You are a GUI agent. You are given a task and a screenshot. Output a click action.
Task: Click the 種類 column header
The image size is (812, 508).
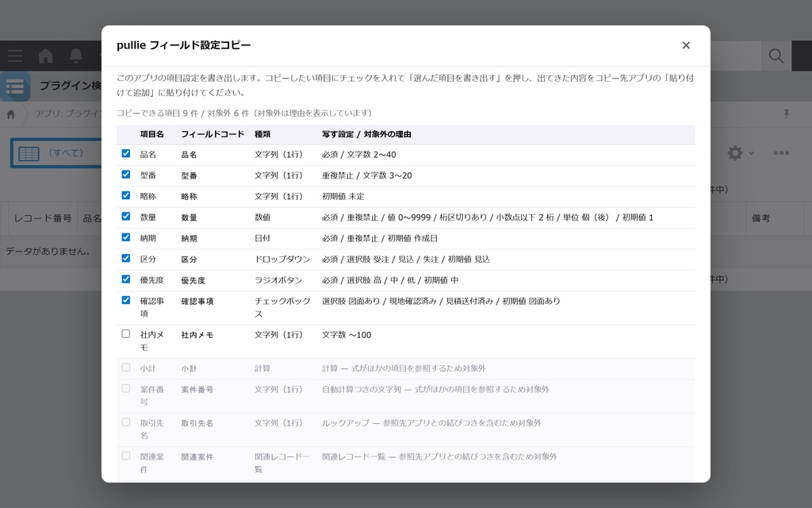(262, 134)
